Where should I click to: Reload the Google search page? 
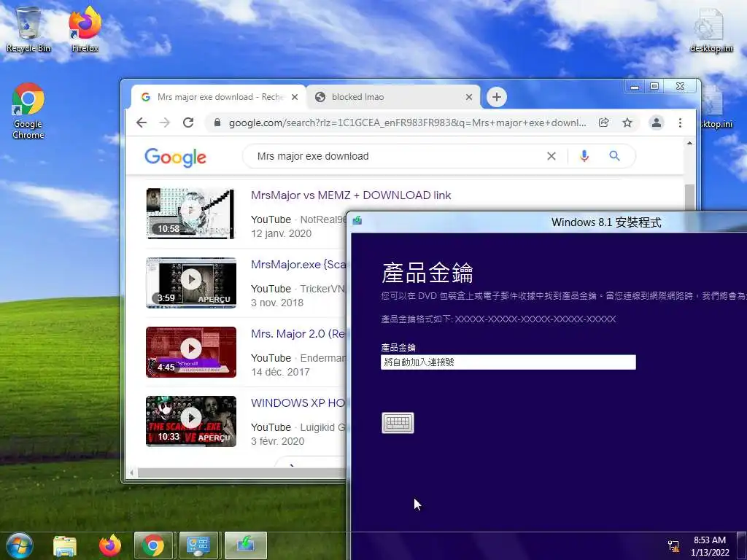point(188,122)
